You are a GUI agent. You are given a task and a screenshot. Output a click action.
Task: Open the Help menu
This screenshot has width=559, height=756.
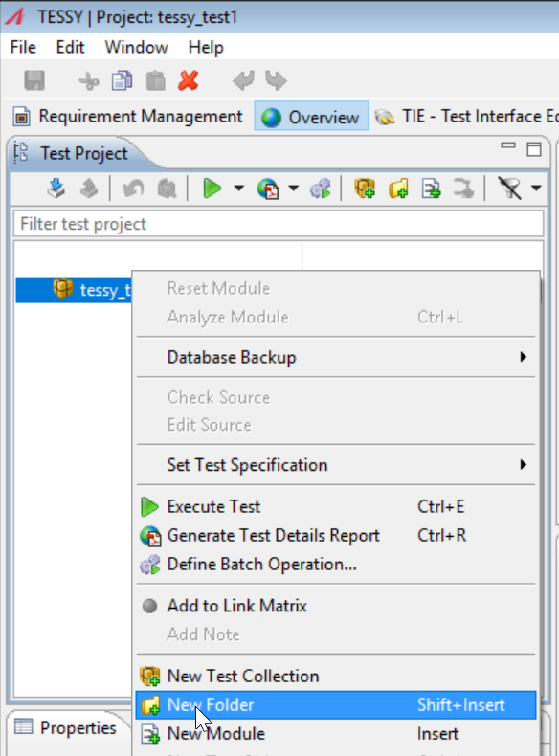point(206,47)
